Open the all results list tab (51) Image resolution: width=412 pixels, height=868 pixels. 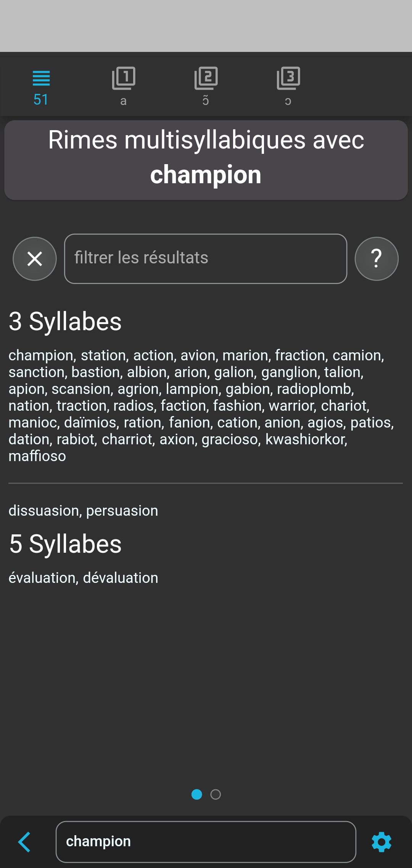point(41,87)
